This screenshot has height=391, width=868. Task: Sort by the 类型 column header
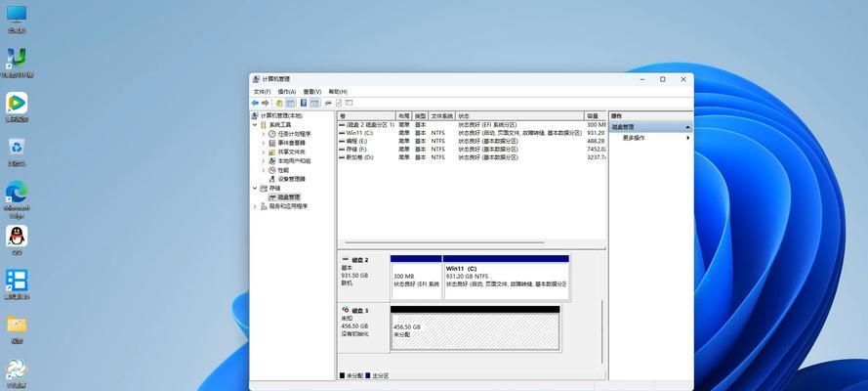(x=420, y=115)
